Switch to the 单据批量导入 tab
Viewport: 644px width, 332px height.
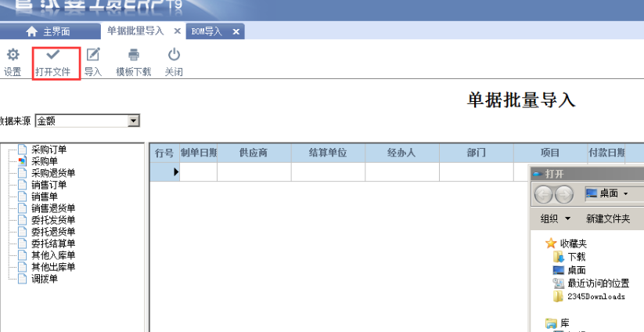(x=135, y=31)
